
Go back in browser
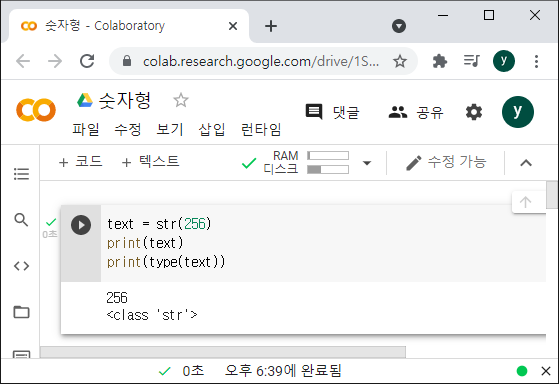(23, 61)
